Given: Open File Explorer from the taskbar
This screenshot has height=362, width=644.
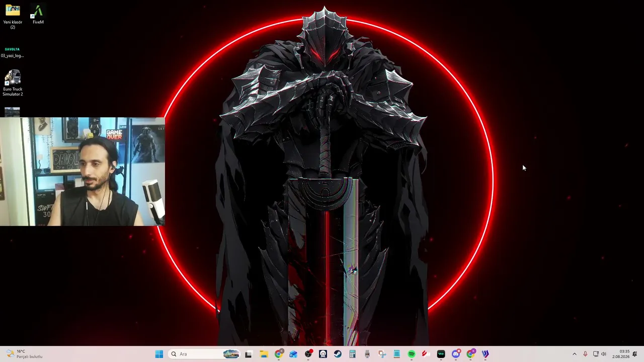Looking at the screenshot, I should pyautogui.click(x=264, y=354).
